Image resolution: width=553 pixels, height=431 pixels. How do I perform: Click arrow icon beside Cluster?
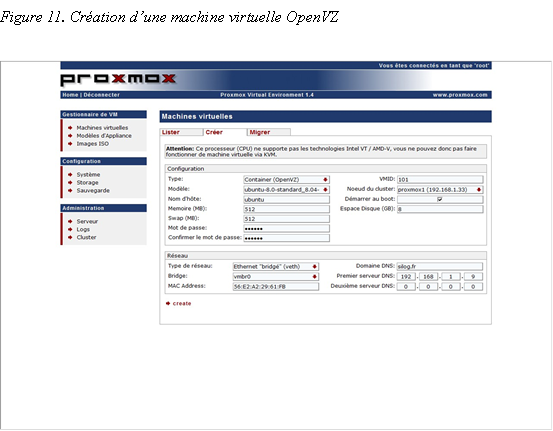(x=70, y=237)
